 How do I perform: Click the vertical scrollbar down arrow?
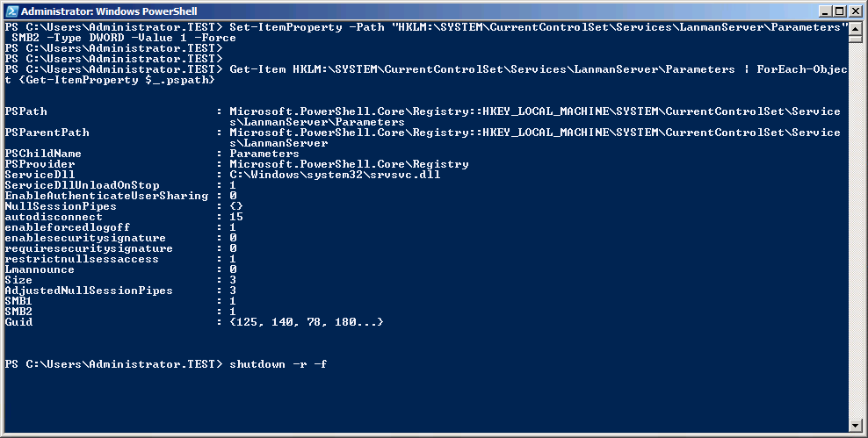857,412
